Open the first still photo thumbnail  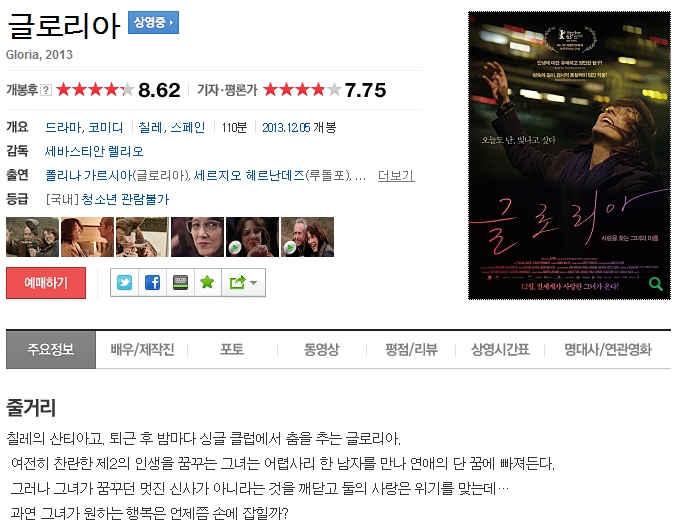coord(32,237)
